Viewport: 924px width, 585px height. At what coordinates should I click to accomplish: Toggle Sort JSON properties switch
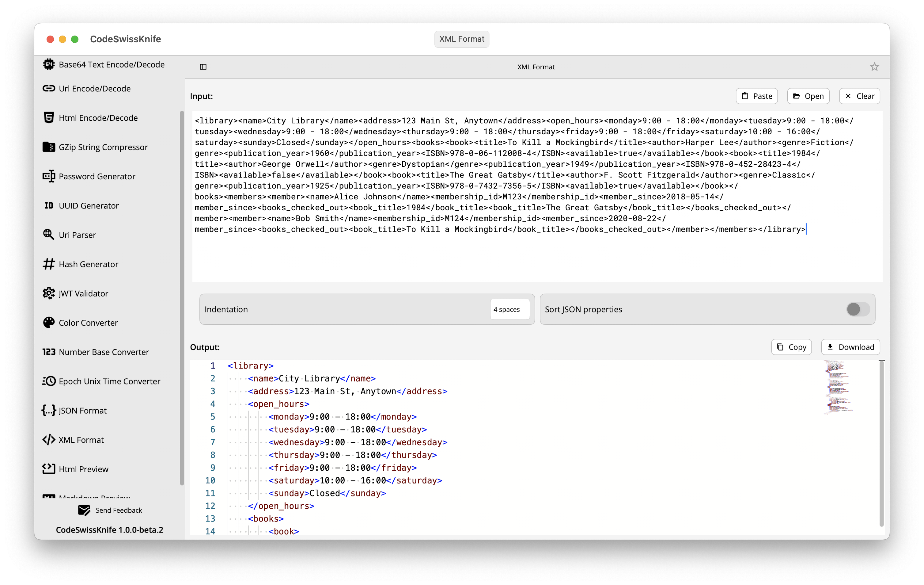click(858, 309)
